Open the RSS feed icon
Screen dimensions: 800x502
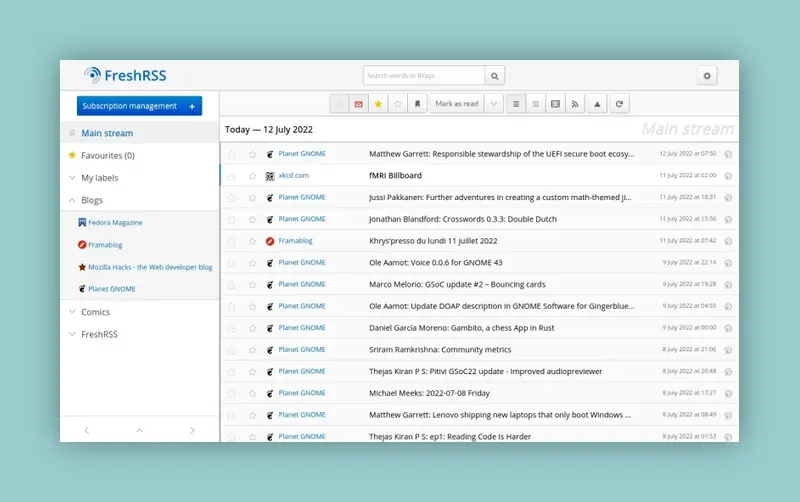click(x=575, y=104)
